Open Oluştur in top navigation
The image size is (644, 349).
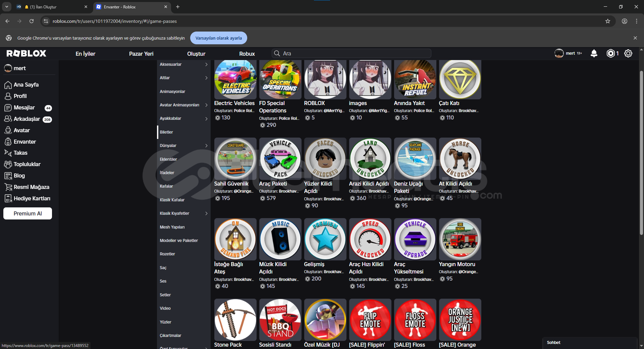point(196,54)
